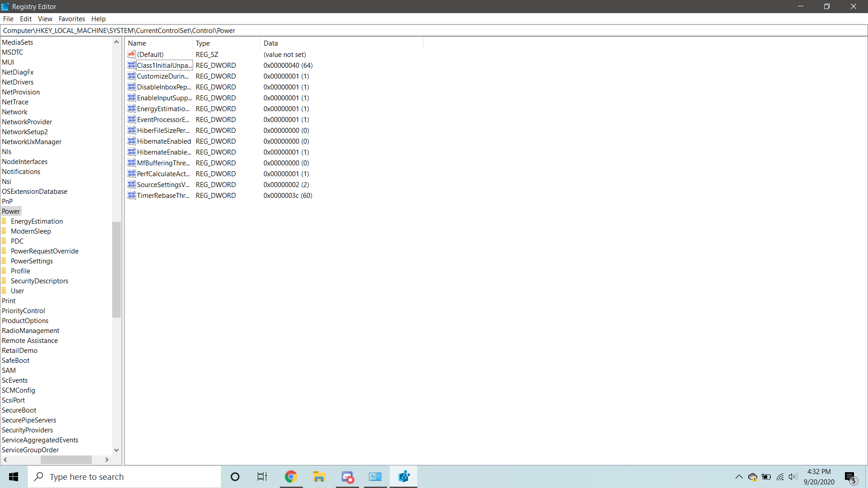Open the volume control tray icon
This screenshot has width=868, height=488.
[x=793, y=477]
